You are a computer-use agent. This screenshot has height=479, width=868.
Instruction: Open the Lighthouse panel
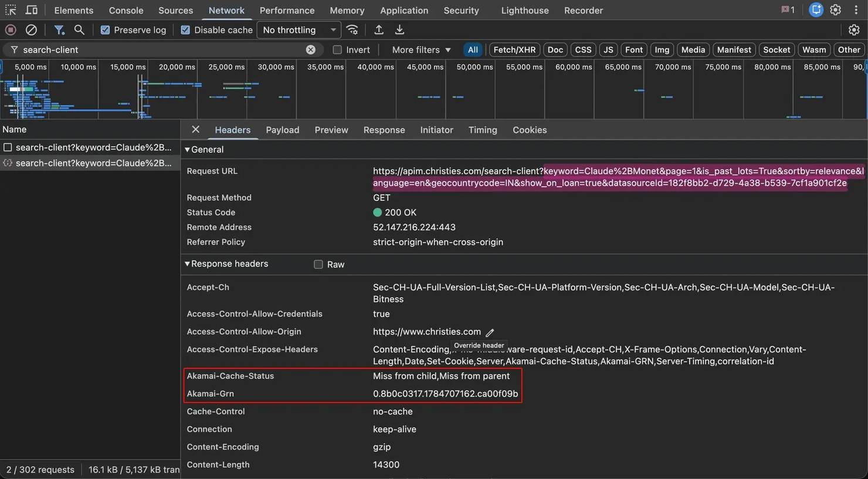525,11
